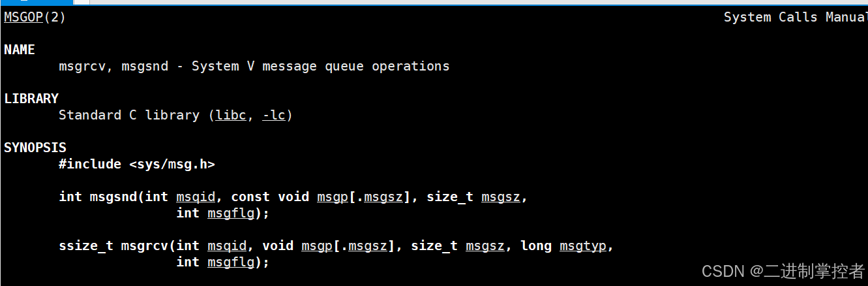Click the msgrcv function name after ssize_t

[x=145, y=246]
